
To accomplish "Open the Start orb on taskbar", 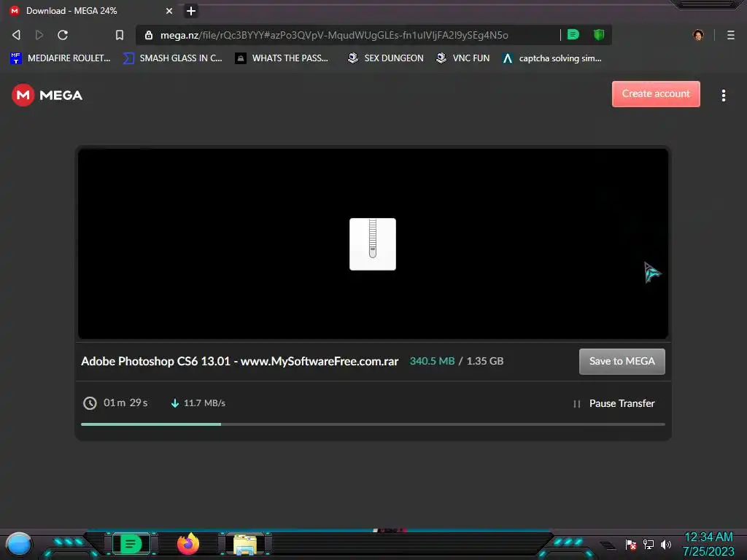I will tap(19, 545).
